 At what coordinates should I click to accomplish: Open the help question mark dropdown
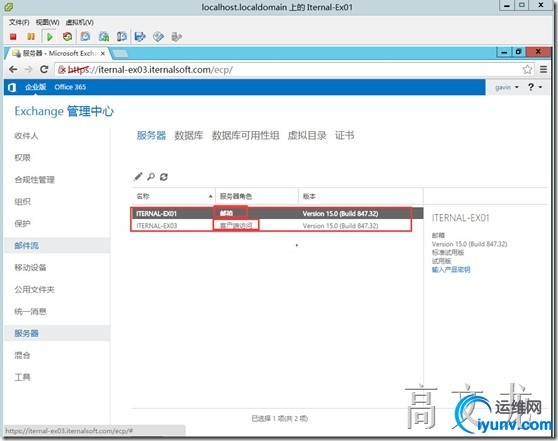(x=535, y=87)
